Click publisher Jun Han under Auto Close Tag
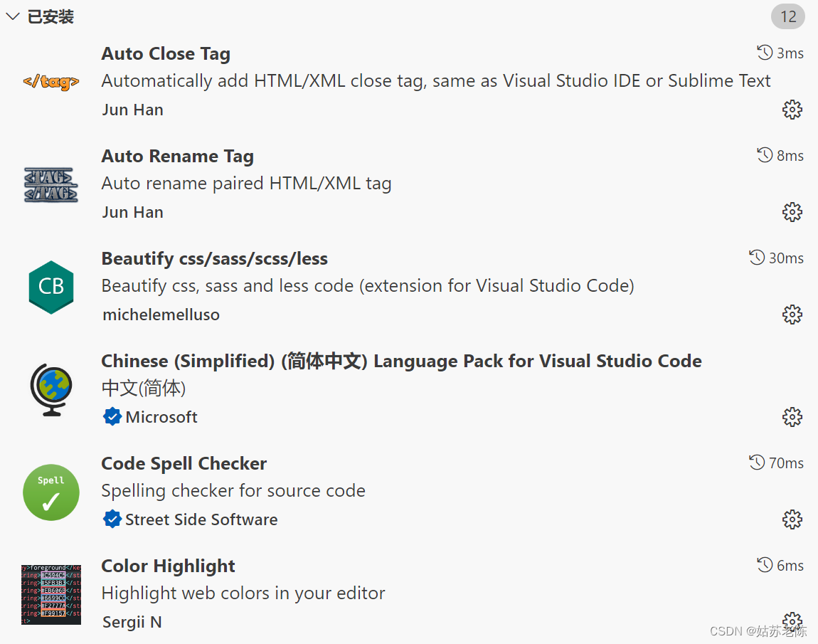 point(132,110)
